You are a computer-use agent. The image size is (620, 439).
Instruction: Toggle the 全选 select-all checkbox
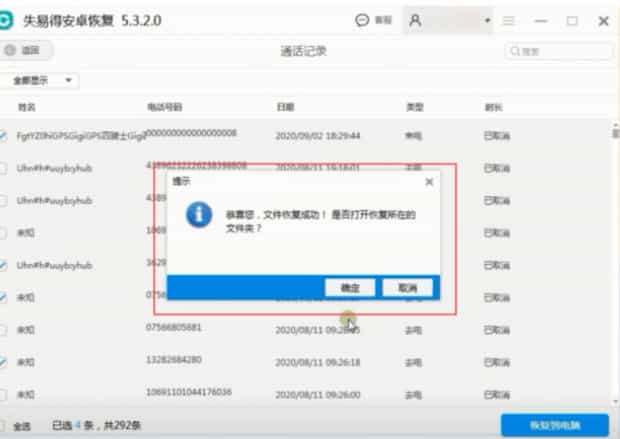pyautogui.click(x=2, y=426)
